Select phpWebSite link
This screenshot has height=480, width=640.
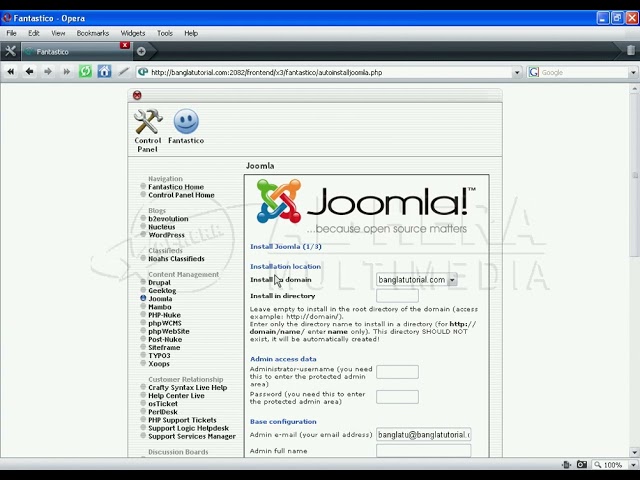(169, 331)
